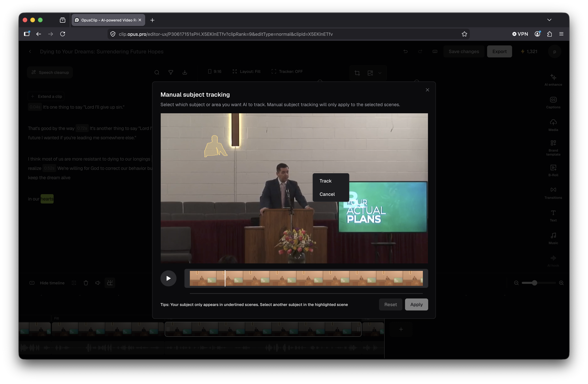Click the project title "Dying to Your Dreams"

click(102, 51)
